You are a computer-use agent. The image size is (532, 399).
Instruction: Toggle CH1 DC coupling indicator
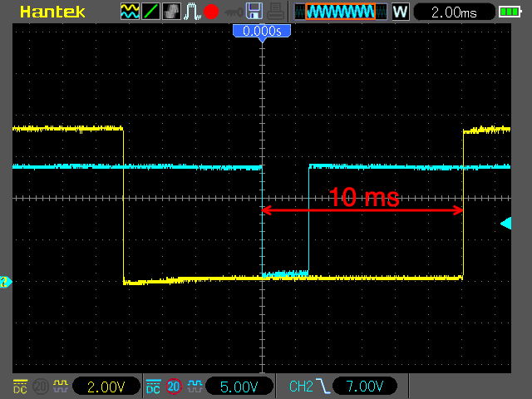tap(19, 386)
